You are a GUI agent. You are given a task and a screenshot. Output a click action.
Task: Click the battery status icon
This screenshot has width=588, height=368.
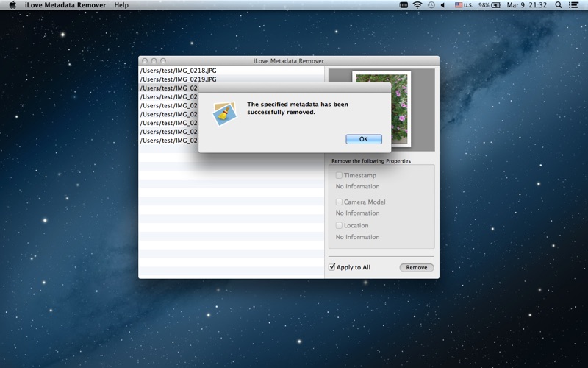[x=496, y=5]
